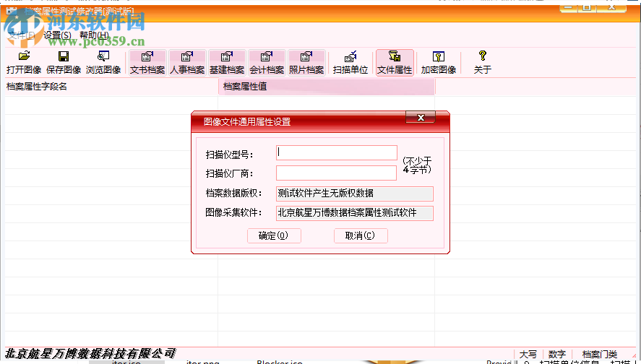Screen dimensions: 641x364
Task: Click the 扫描仪型号 input field
Action: 337,153
